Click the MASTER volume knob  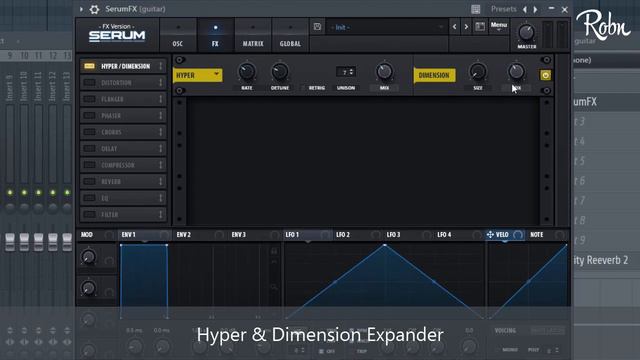point(527,32)
